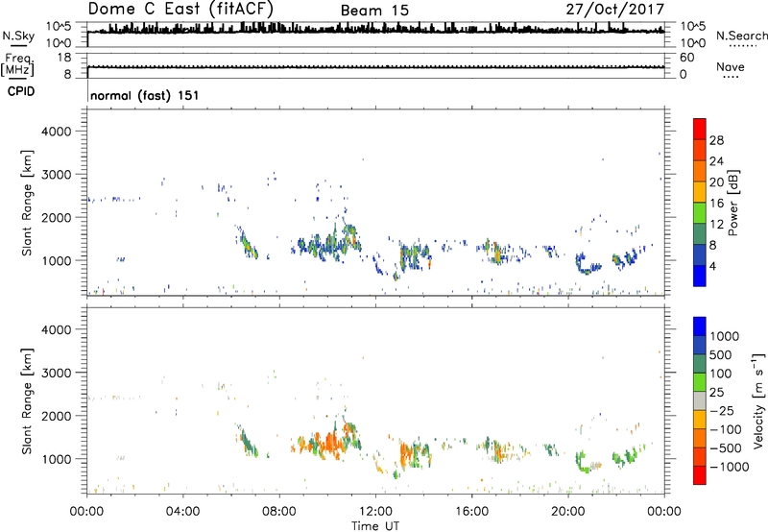
Task: Click the power echo cluster near 13:00 UT
Action: click(x=416, y=255)
